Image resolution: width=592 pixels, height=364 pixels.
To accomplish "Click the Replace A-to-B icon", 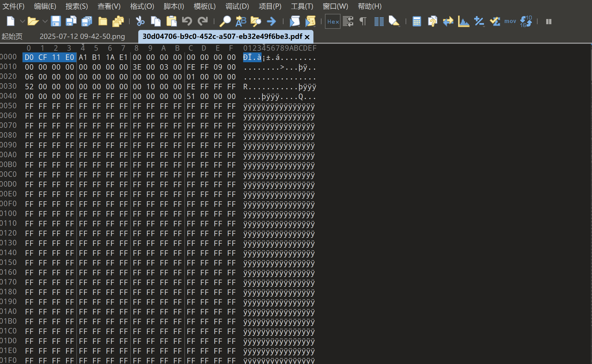I will 241,22.
